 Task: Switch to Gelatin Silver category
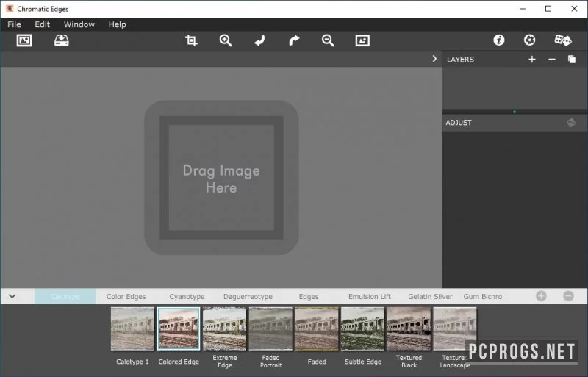click(430, 296)
